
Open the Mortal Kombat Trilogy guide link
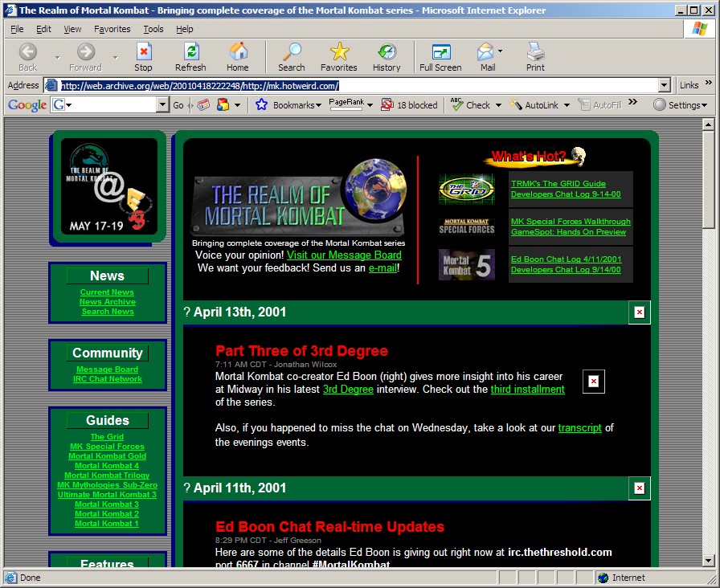point(107,476)
